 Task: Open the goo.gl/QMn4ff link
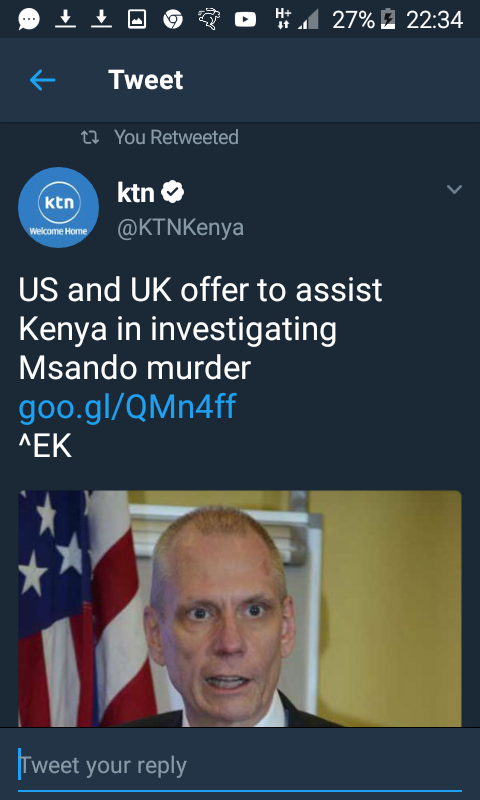pyautogui.click(x=127, y=407)
